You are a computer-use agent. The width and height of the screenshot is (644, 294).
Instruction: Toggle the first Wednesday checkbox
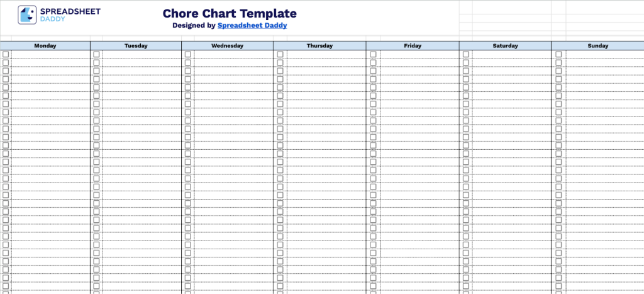pyautogui.click(x=187, y=54)
